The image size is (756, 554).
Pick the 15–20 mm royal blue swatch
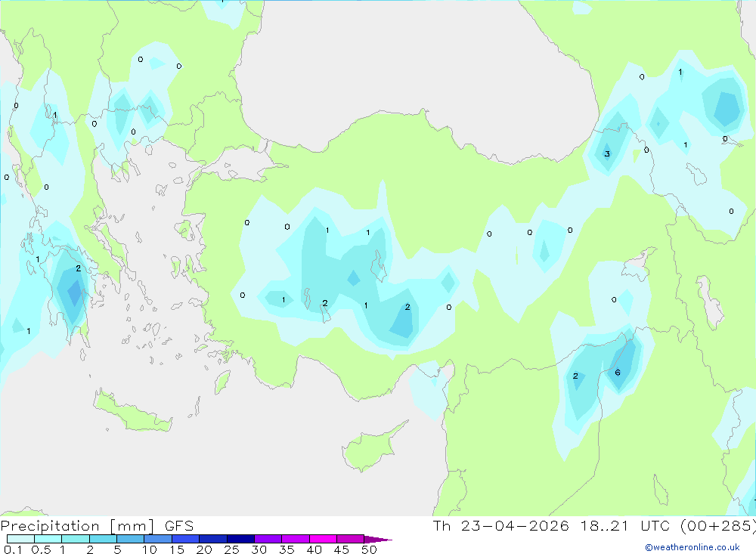coord(186,539)
